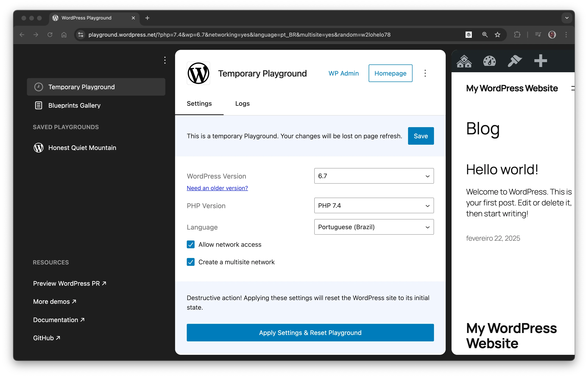Click the plus New content icon

540,61
